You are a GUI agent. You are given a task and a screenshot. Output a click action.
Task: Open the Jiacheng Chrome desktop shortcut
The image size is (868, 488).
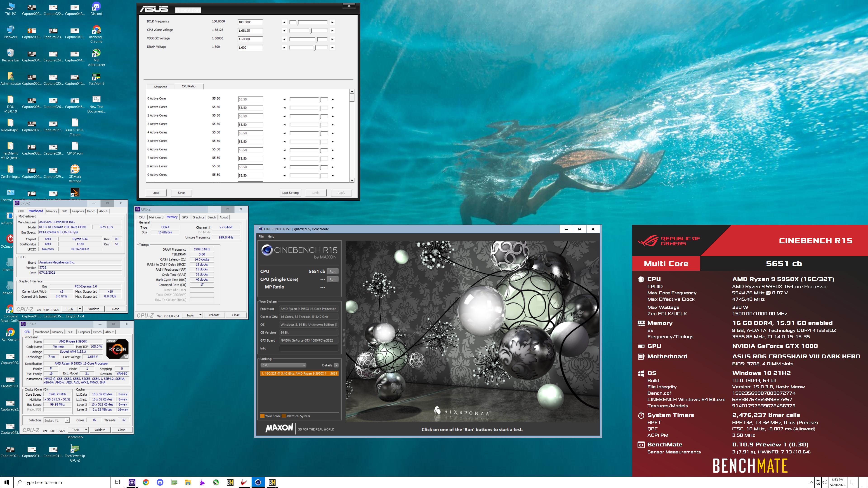click(96, 34)
